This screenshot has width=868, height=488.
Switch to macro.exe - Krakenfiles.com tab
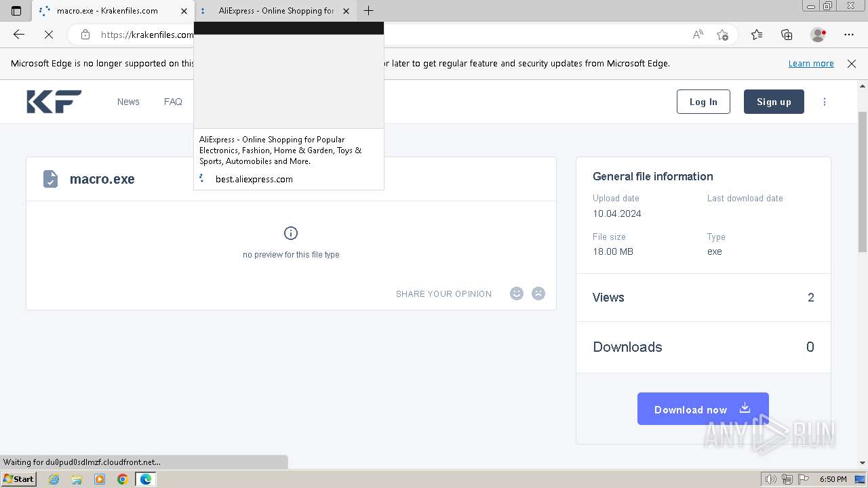(x=113, y=11)
